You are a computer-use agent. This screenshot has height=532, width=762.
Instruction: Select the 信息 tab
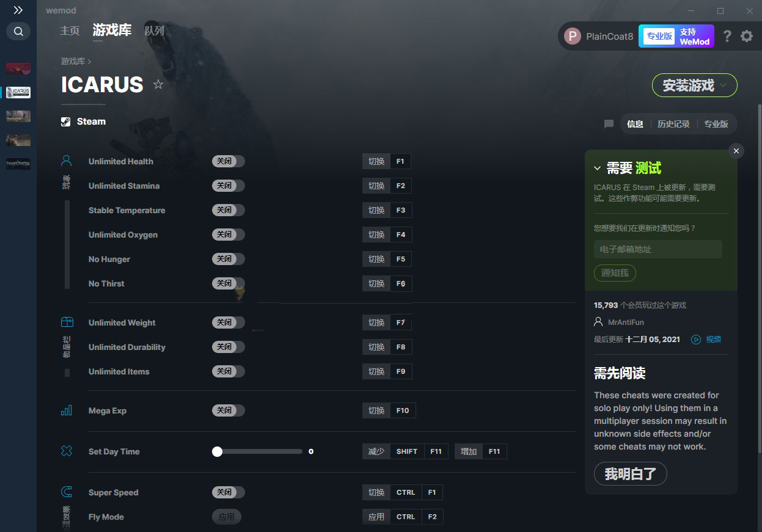click(x=635, y=124)
